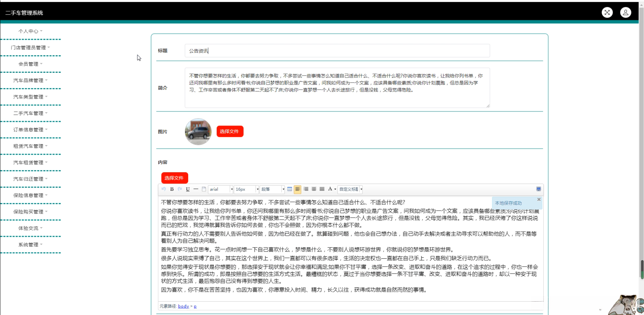Click the last paragraph starting 因为喜欢
Viewport: 644px width, 315px height.
click(294, 290)
